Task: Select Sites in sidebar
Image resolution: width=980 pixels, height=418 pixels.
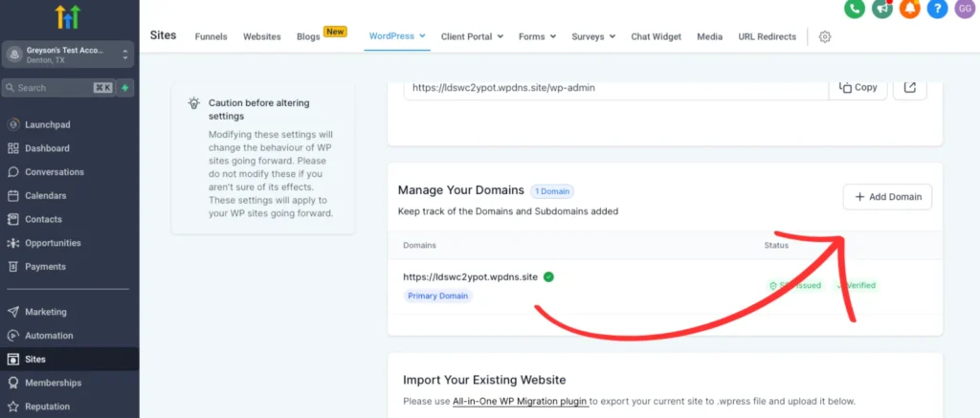Action: [x=69, y=360]
